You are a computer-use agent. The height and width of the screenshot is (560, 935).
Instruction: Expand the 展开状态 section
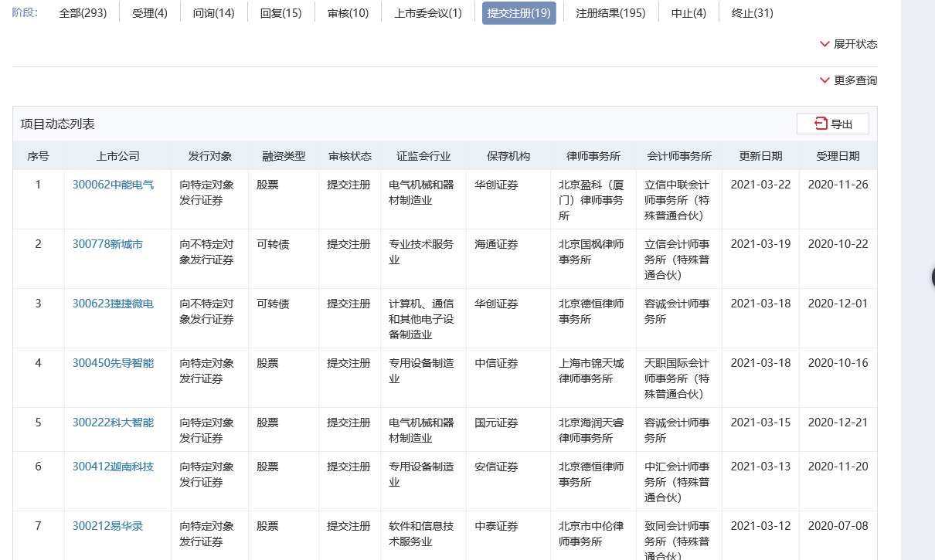click(x=848, y=44)
